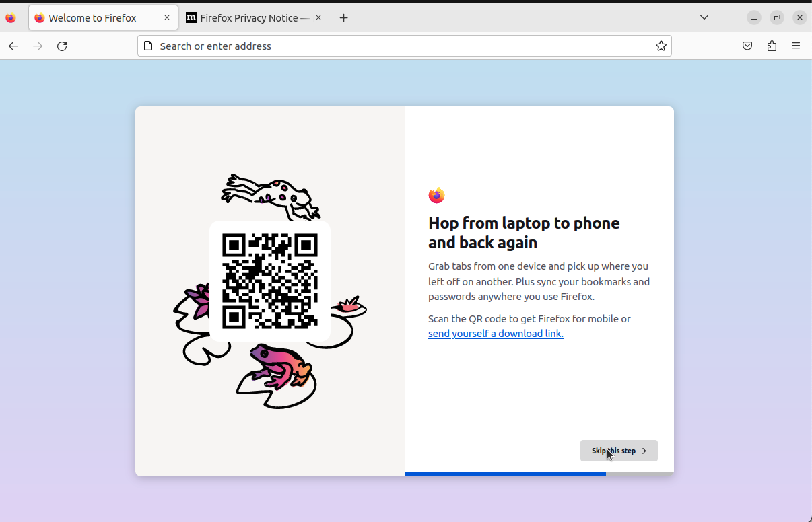Image resolution: width=812 pixels, height=522 pixels.
Task: Bookmark this page with the star icon
Action: pyautogui.click(x=661, y=46)
